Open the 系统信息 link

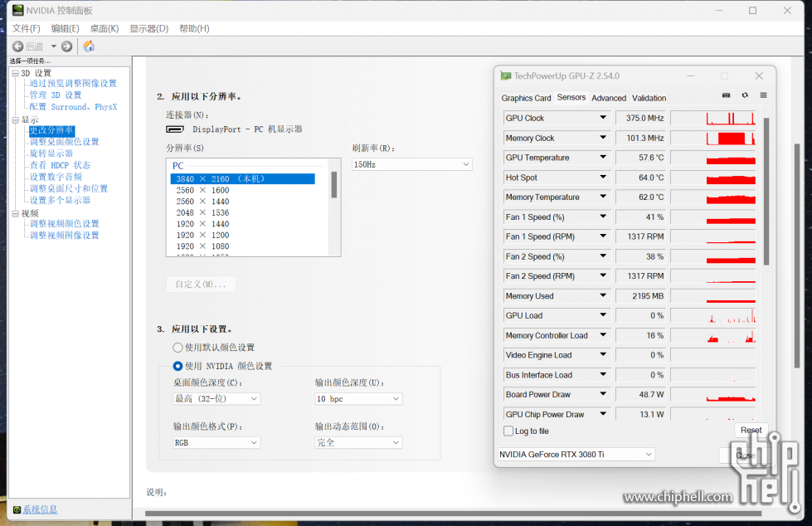[x=40, y=509]
